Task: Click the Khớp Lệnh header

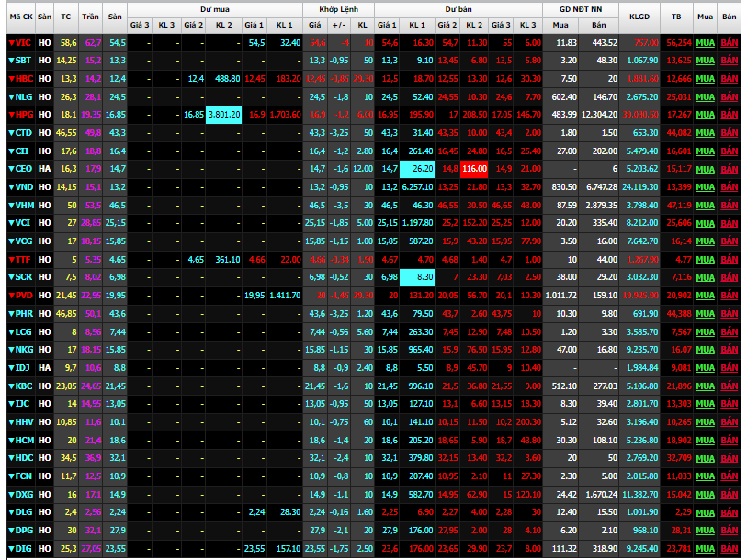Action: pyautogui.click(x=339, y=9)
